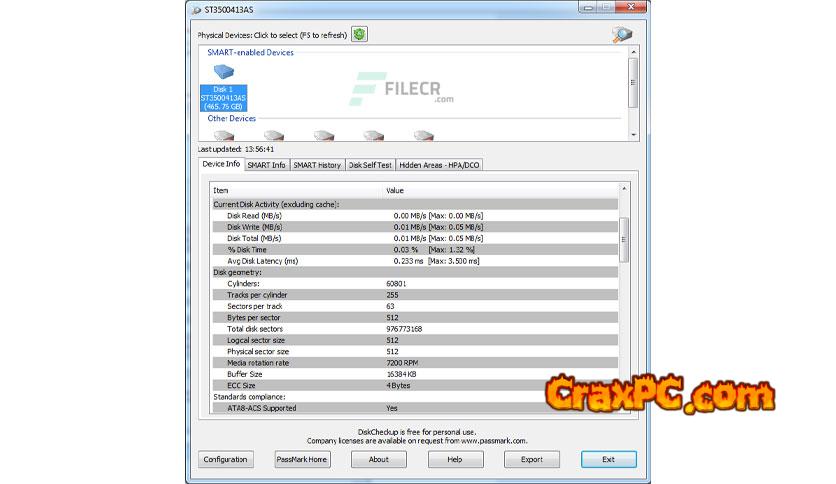836x484 pixels.
Task: Open the Hidden Areas - HPA/DCO tab
Action: 439,165
